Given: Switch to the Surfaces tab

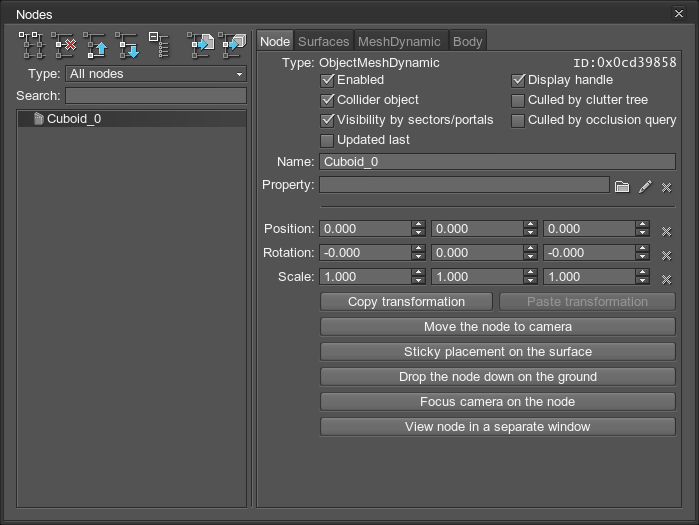Looking at the screenshot, I should click(324, 41).
